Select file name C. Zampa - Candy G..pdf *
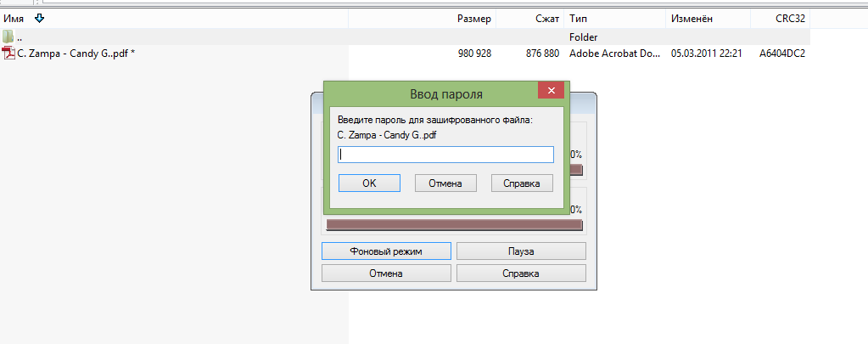 click(x=76, y=54)
